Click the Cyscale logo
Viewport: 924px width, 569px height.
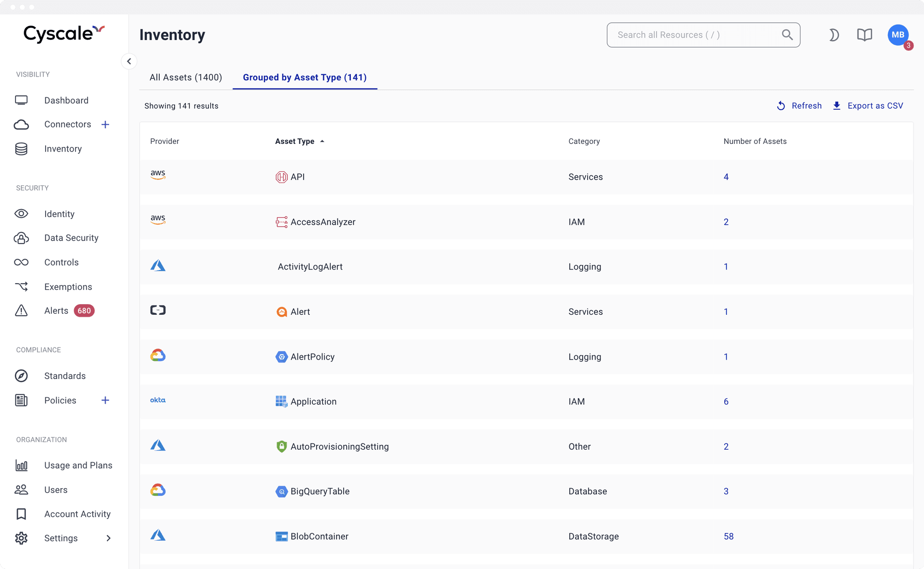(64, 34)
